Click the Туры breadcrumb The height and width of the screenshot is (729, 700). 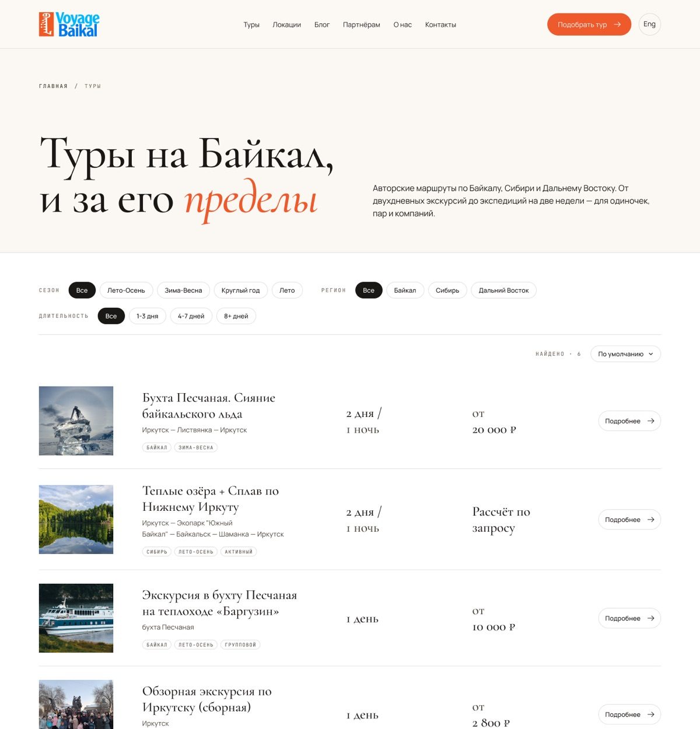tap(93, 86)
